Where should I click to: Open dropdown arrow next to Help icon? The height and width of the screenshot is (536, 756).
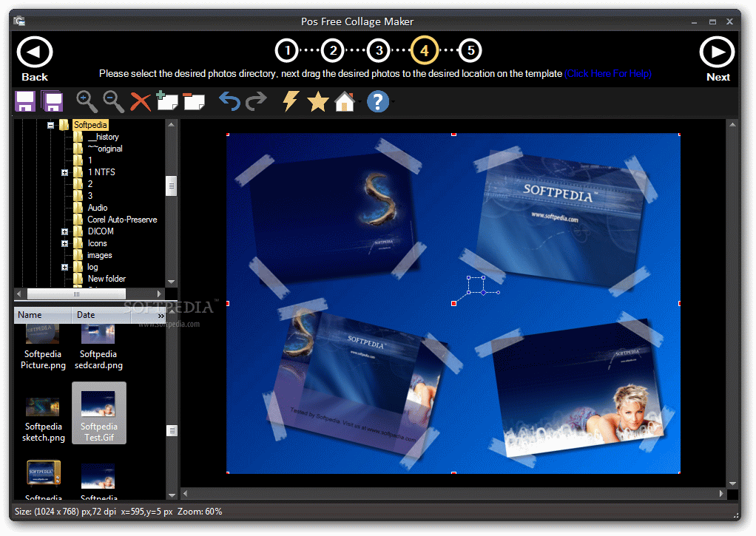tap(394, 102)
